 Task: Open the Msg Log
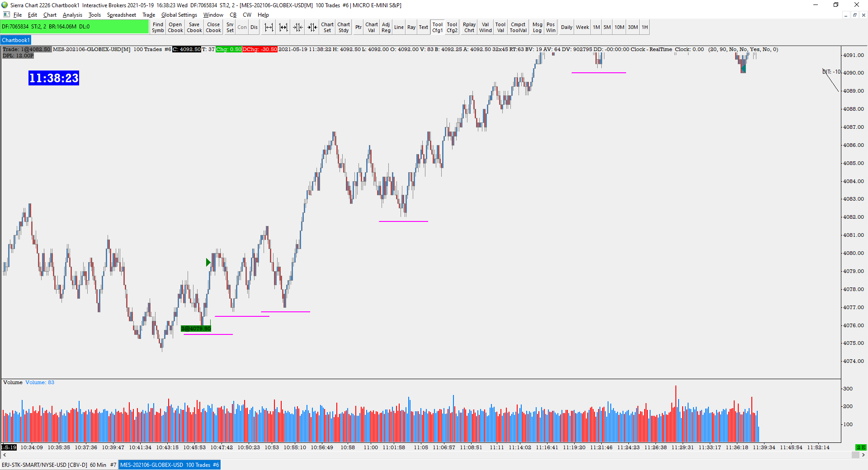click(537, 27)
